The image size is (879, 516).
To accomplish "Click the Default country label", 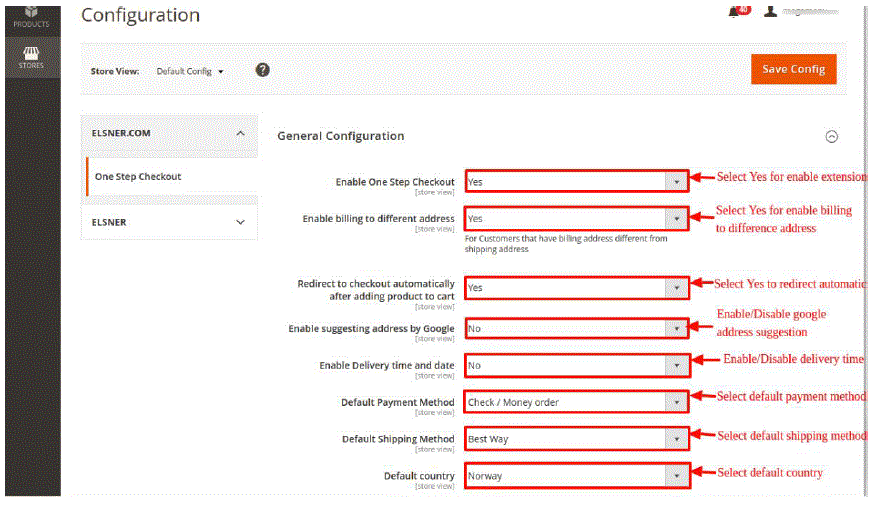I will [419, 476].
